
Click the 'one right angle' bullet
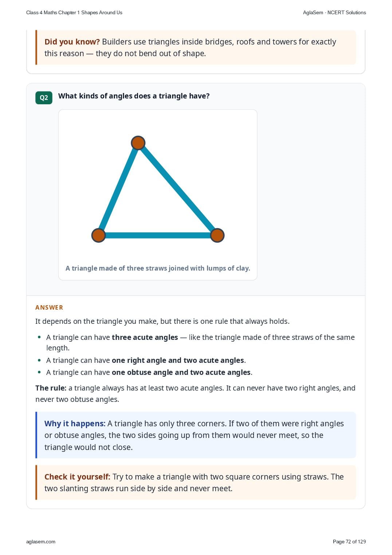coord(146,360)
